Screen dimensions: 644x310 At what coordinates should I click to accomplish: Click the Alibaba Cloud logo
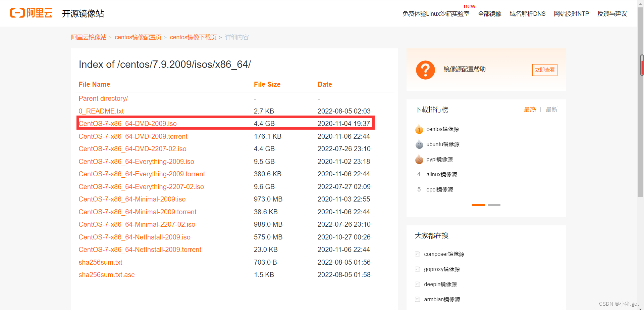[31, 13]
